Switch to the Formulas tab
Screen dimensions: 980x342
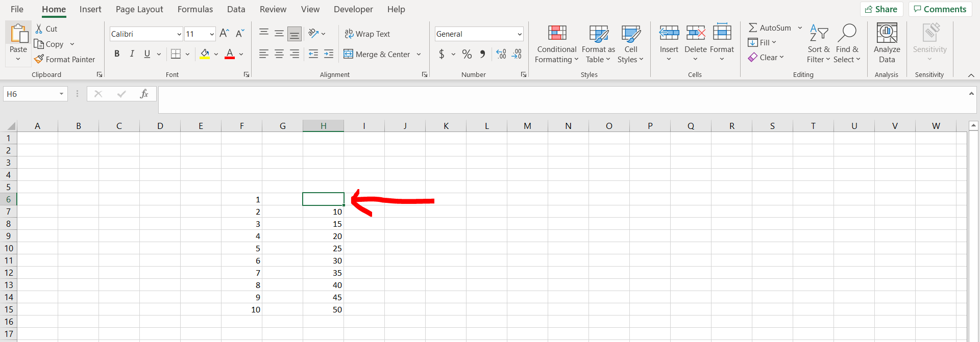[195, 9]
